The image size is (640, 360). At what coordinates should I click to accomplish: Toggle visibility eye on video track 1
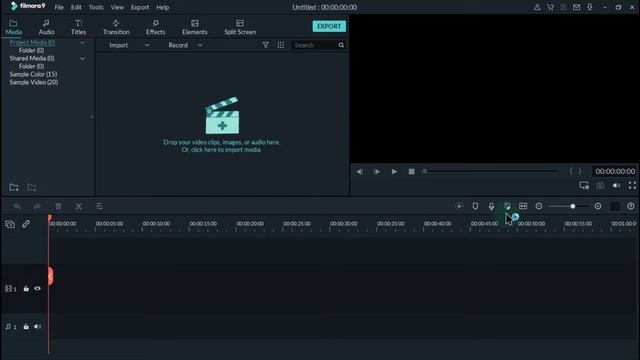38,289
